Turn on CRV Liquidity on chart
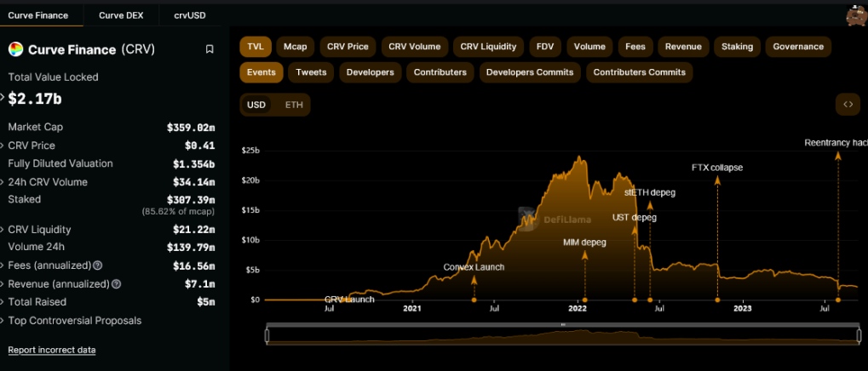 pos(488,47)
